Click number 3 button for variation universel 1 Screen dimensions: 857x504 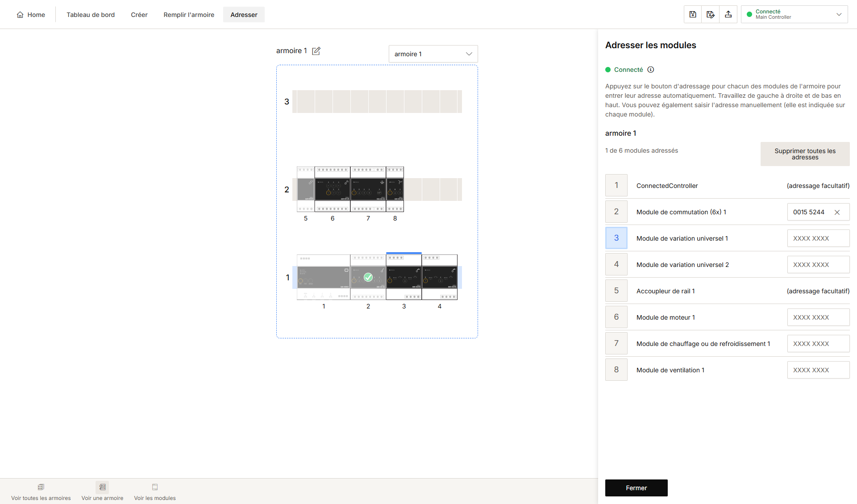coord(616,238)
